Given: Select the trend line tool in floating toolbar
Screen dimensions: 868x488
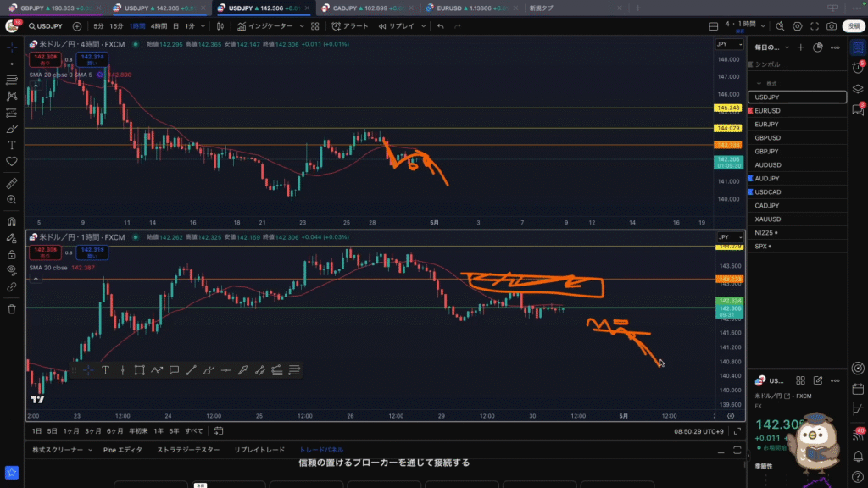Looking at the screenshot, I should [191, 370].
